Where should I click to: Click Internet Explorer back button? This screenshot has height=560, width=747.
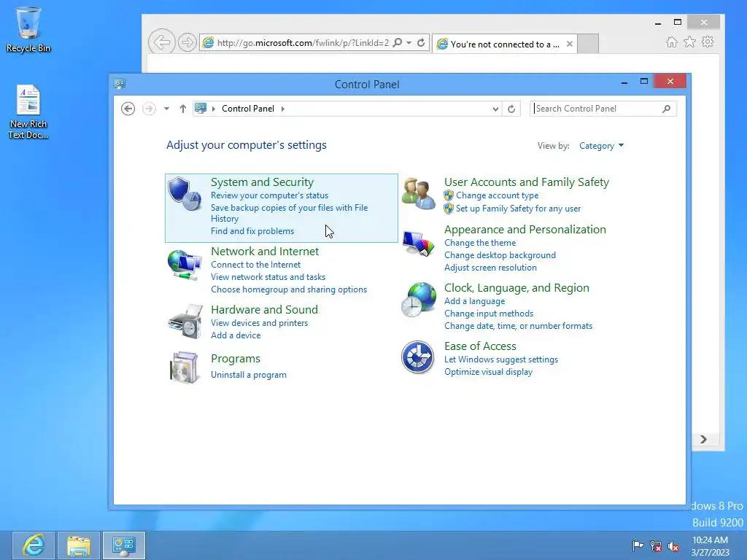[x=161, y=42]
